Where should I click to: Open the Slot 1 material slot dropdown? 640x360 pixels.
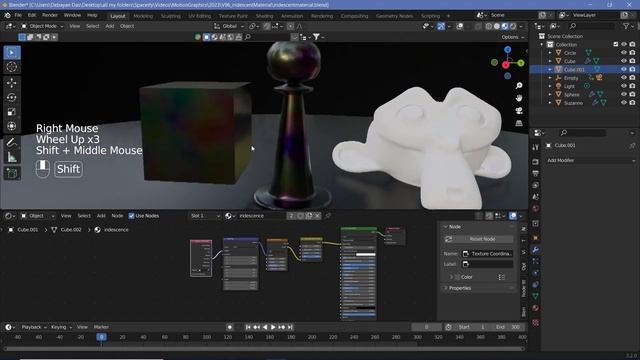[x=205, y=216]
